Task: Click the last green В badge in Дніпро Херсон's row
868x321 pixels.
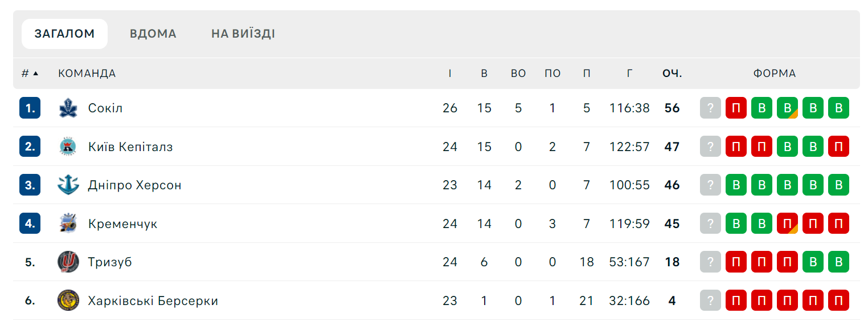Action: (838, 185)
